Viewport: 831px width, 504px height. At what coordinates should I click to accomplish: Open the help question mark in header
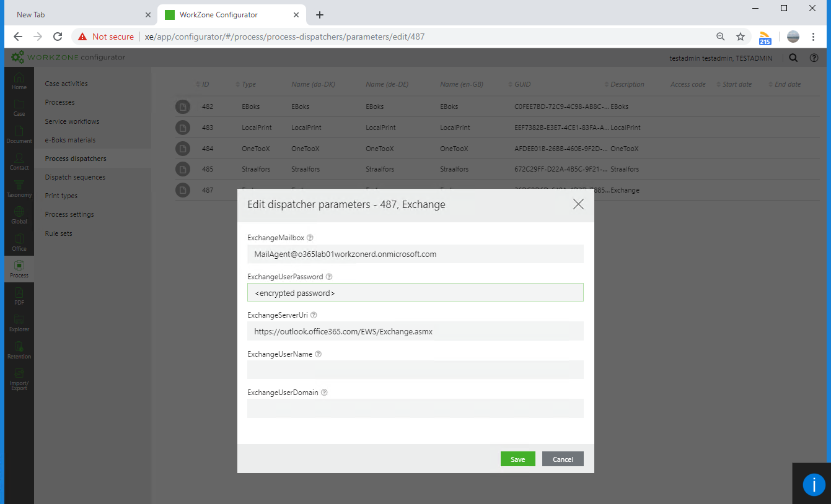(x=814, y=58)
